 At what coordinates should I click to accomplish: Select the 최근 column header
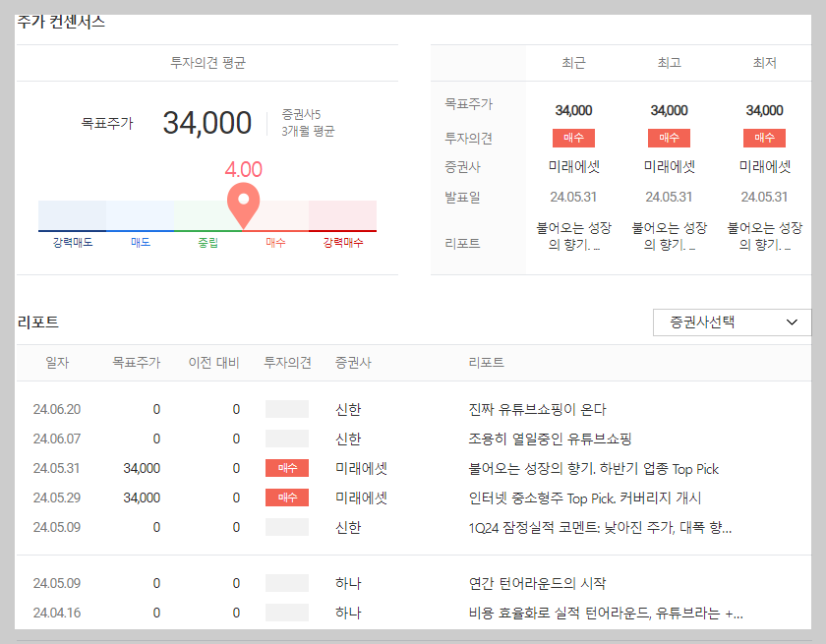573,63
